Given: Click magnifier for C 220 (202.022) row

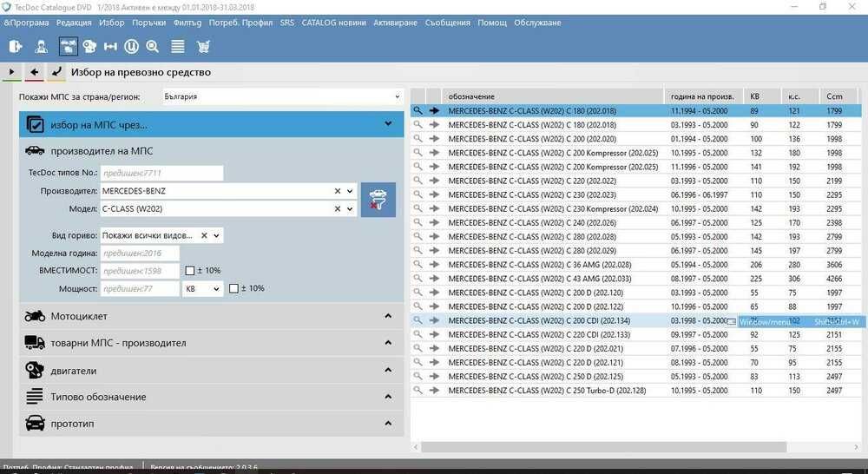Looking at the screenshot, I should click(418, 181).
